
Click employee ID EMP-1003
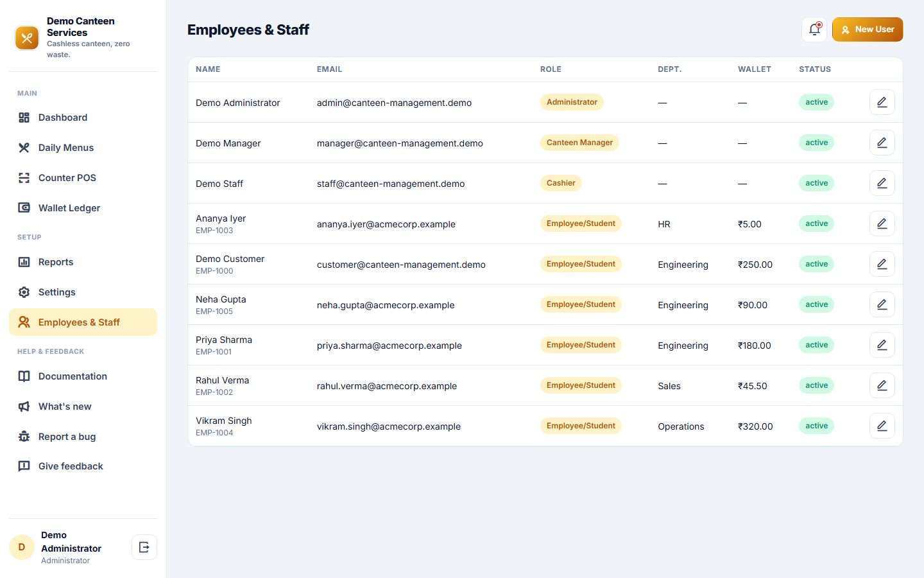pos(214,231)
